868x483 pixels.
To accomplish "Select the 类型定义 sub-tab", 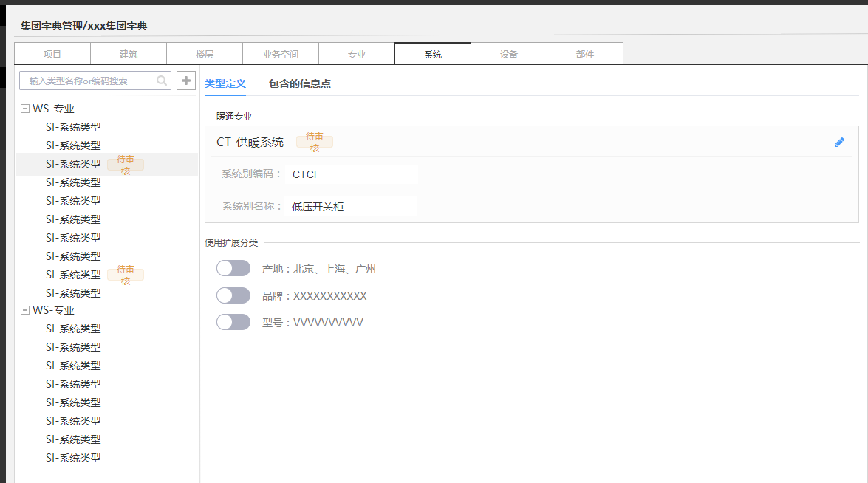I will [x=225, y=83].
